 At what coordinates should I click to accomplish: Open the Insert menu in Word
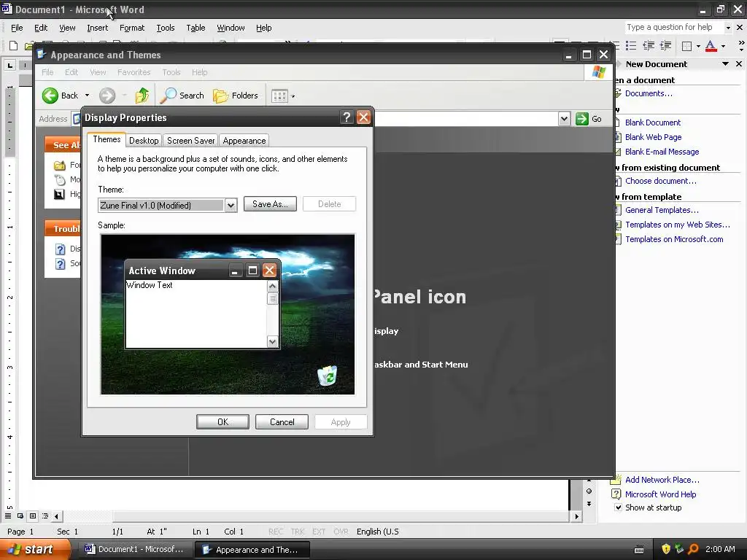click(97, 28)
